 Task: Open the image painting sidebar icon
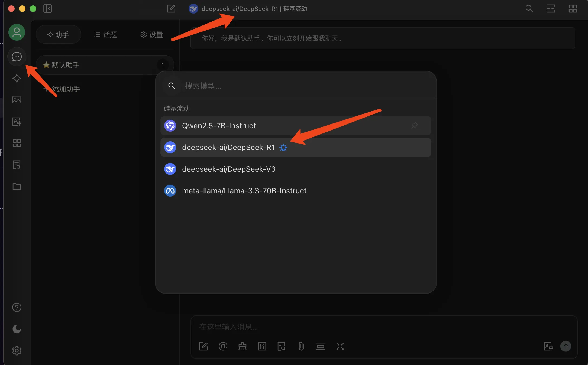click(x=17, y=100)
